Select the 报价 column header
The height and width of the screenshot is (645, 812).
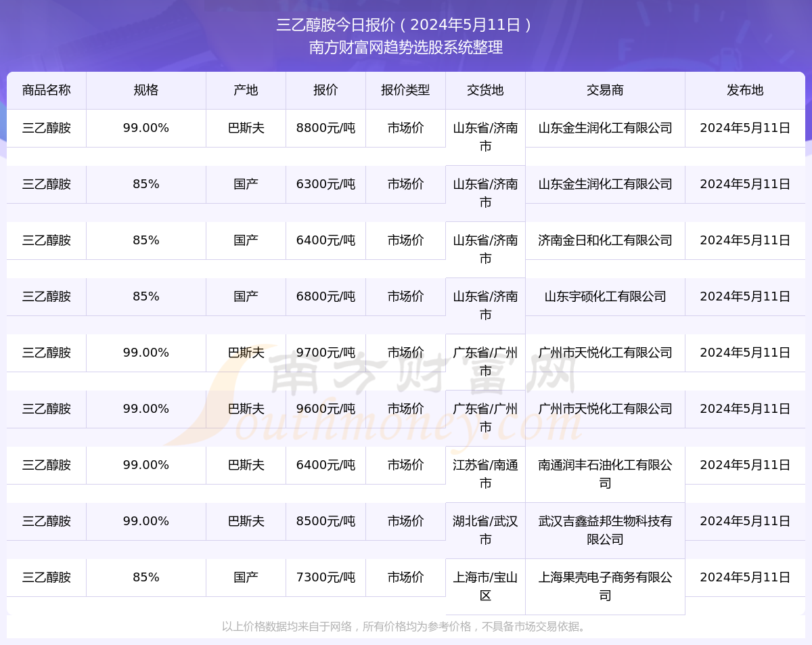325,90
